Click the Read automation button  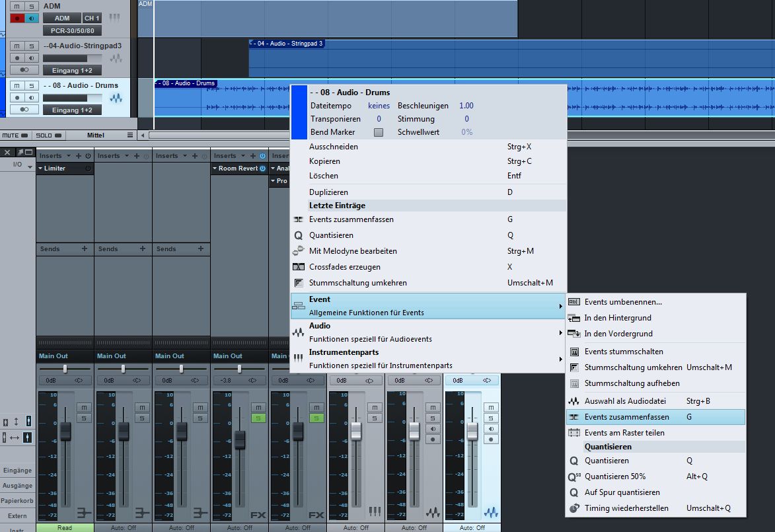(65, 527)
